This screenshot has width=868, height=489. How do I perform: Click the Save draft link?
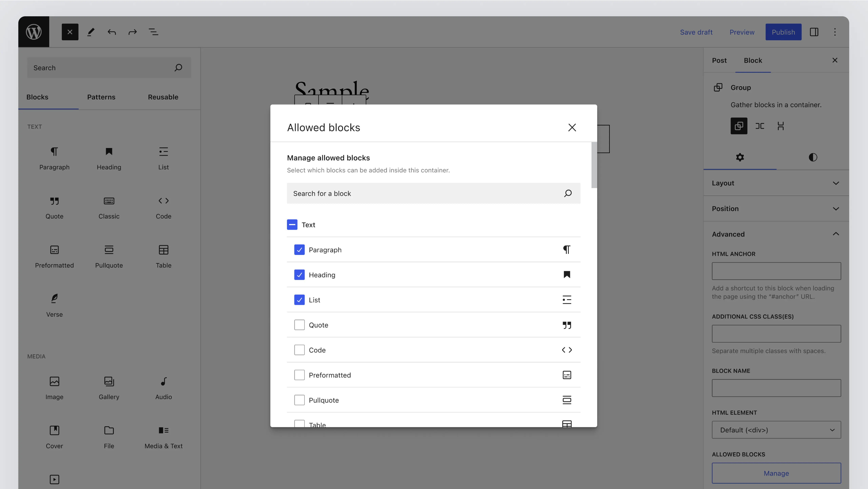(x=696, y=32)
